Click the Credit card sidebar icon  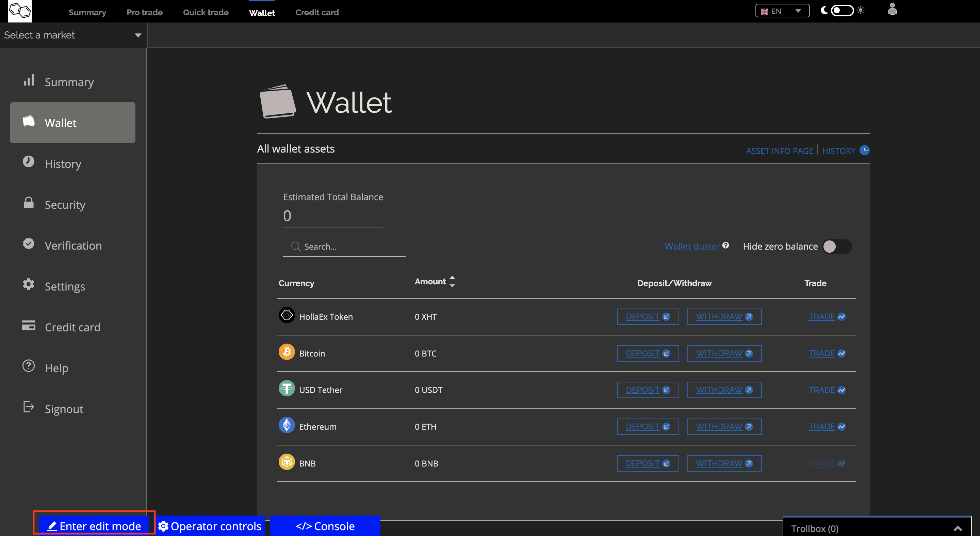tap(29, 326)
